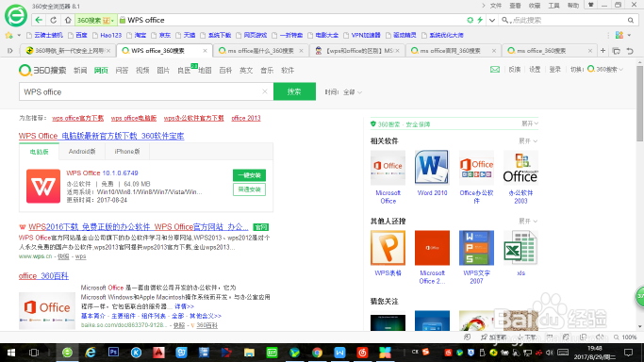Image resolution: width=644 pixels, height=362 pixels.
Task: Select the Android版 tab
Action: (82, 152)
